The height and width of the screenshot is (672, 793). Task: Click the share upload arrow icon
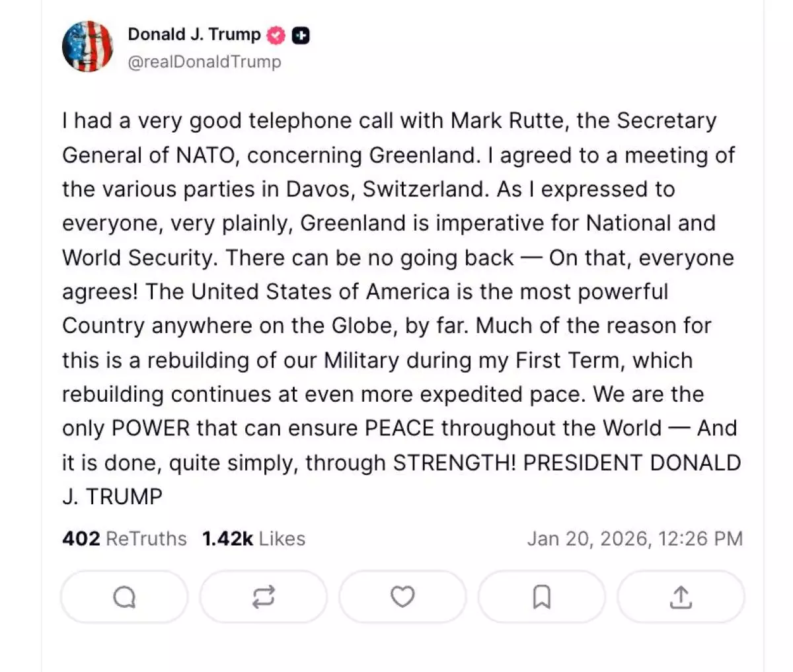point(681,597)
